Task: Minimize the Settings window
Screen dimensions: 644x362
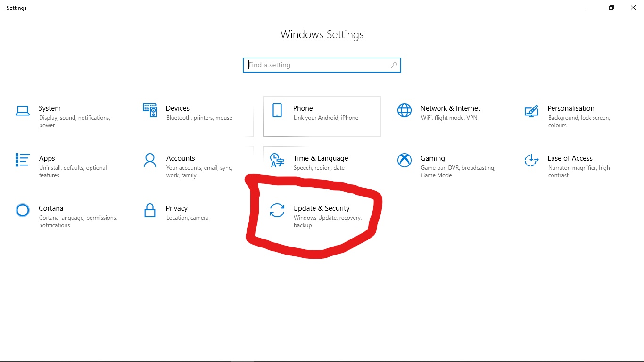Action: tap(590, 8)
